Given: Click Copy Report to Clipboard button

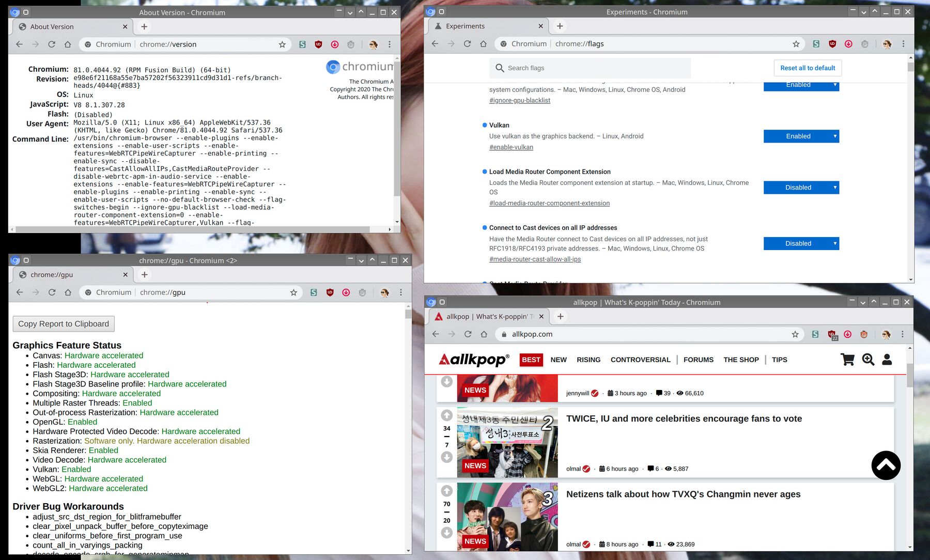Looking at the screenshot, I should coord(64,324).
